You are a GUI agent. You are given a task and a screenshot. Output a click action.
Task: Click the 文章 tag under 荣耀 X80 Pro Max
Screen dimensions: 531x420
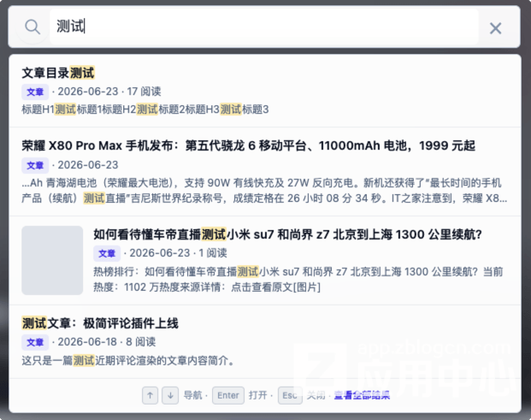point(35,165)
